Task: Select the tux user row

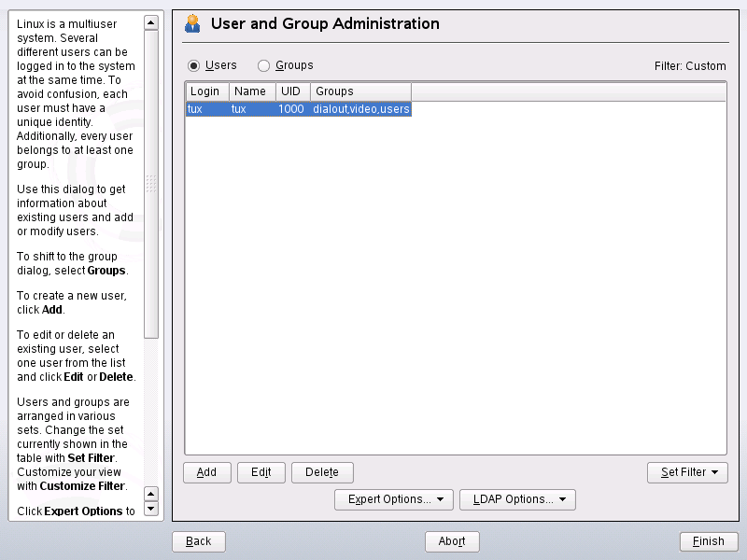Action: pos(299,109)
